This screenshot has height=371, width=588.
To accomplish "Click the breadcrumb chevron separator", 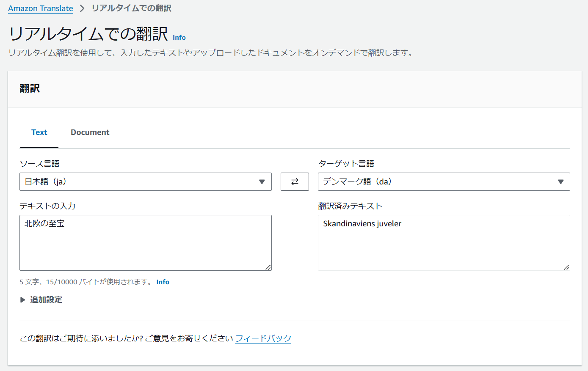I will coord(82,8).
